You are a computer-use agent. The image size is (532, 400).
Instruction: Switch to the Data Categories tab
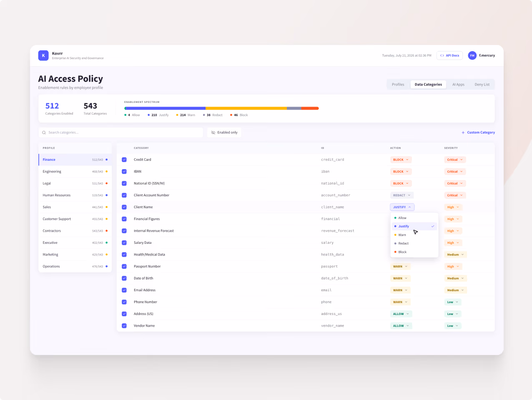point(428,85)
